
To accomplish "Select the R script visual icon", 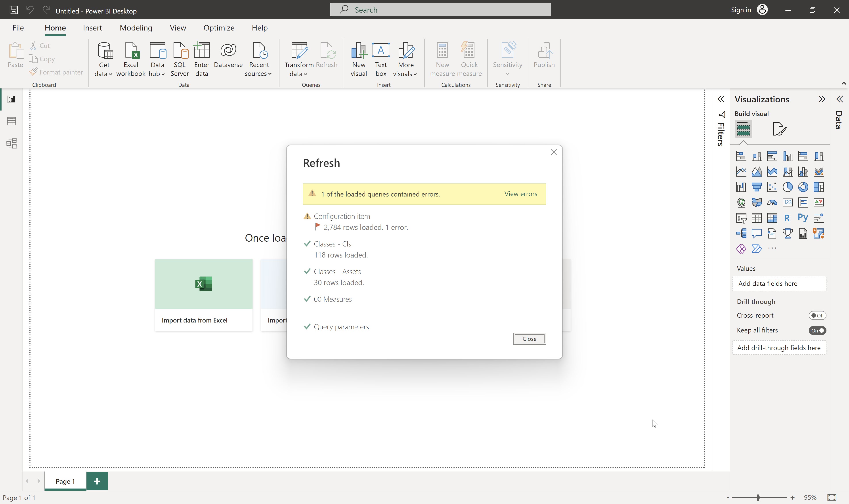I will point(787,218).
